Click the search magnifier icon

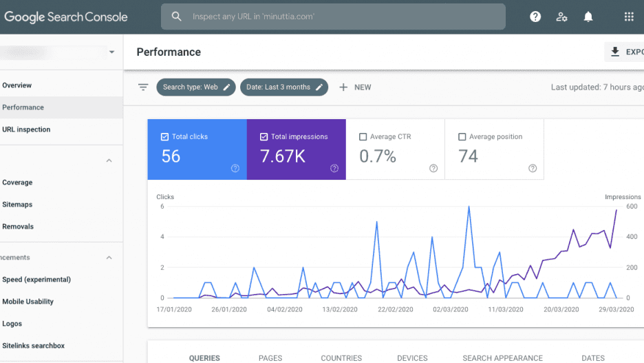tap(176, 17)
